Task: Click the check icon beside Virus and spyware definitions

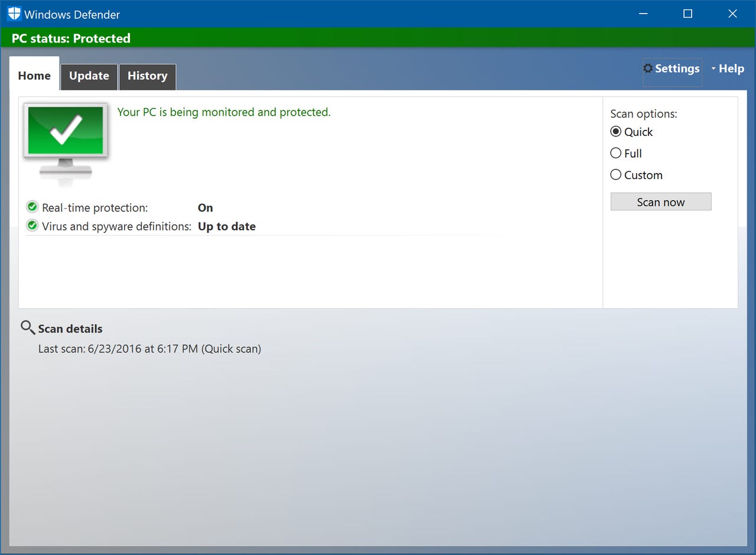Action: 32,226
